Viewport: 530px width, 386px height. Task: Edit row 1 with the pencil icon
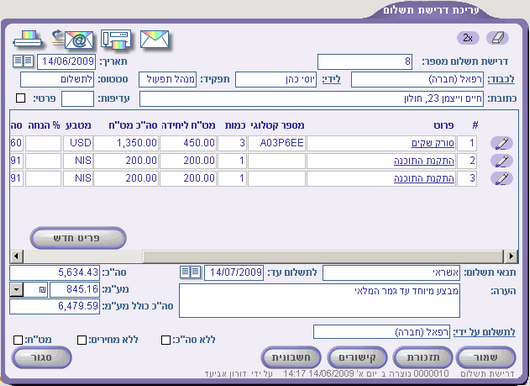coord(502,143)
